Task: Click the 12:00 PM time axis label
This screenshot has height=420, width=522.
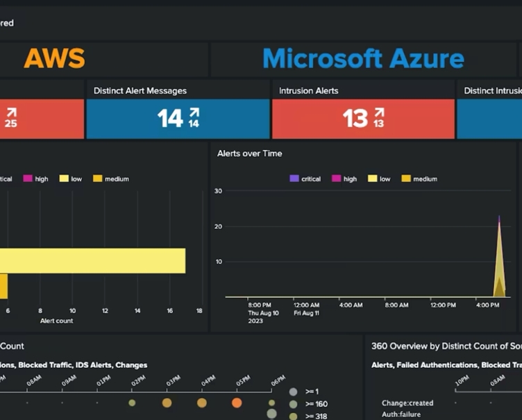Action: (443, 305)
